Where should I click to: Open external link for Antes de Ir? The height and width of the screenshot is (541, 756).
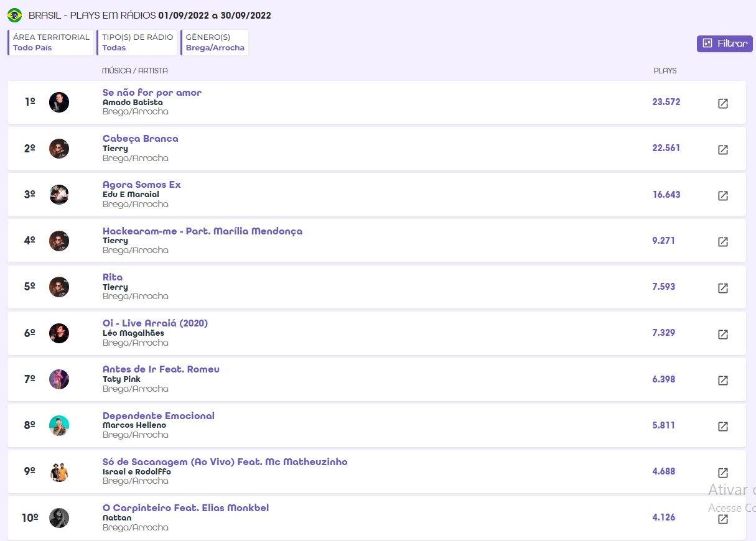click(723, 381)
